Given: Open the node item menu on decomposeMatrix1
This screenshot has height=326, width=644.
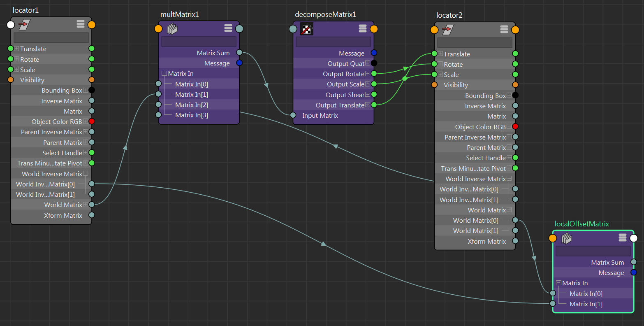Looking at the screenshot, I should (362, 28).
